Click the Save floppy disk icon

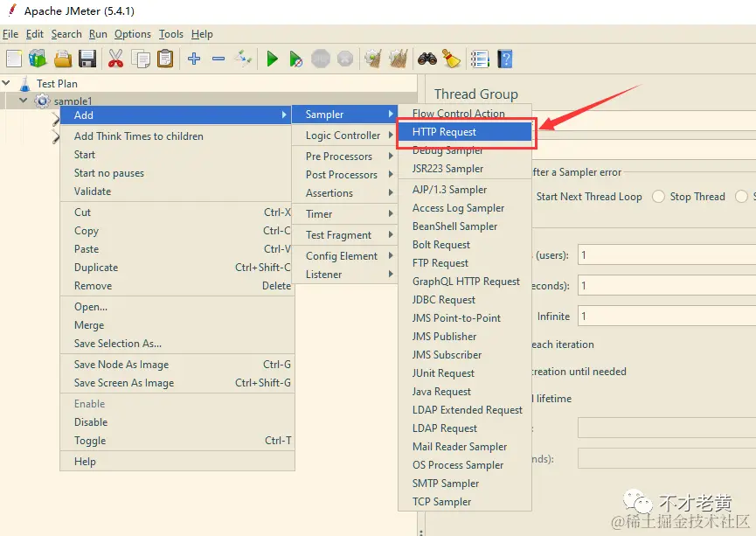(x=87, y=59)
